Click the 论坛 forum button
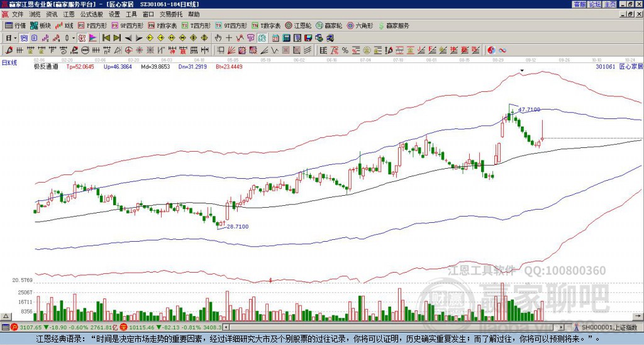This screenshot has height=345, width=644. point(595,4)
